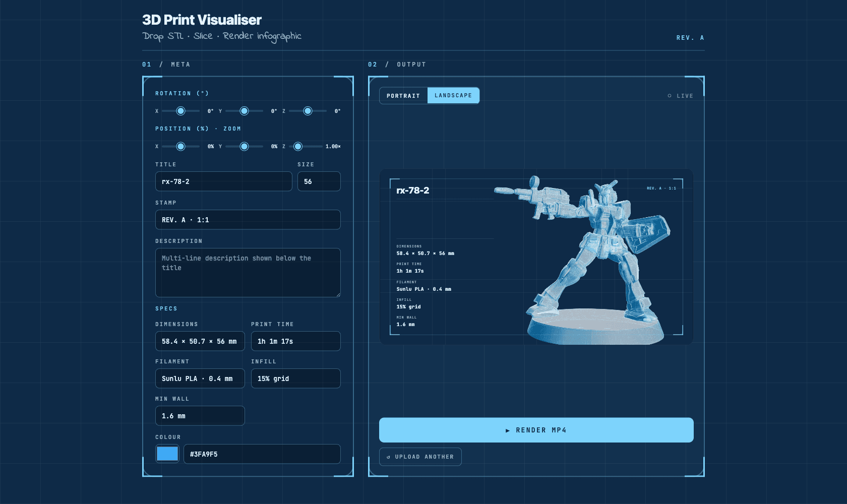Switch preview to Portrait tab
This screenshot has width=847, height=504.
coord(403,96)
